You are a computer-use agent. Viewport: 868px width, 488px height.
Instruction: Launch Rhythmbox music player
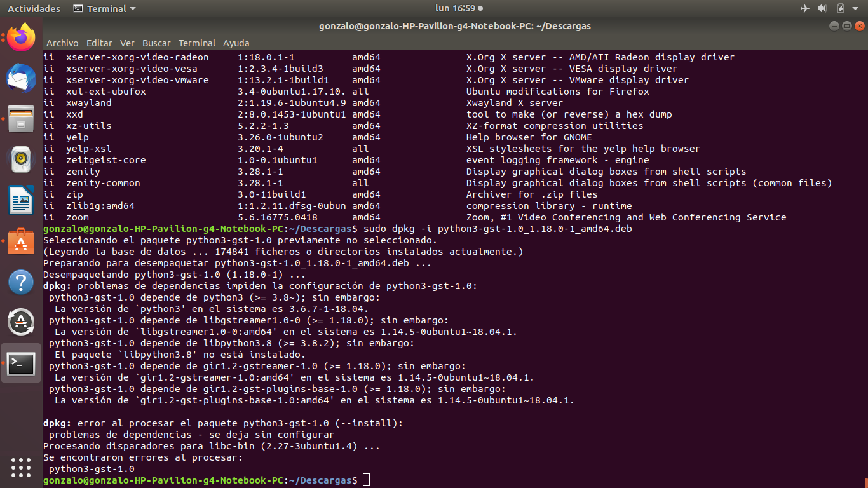21,159
